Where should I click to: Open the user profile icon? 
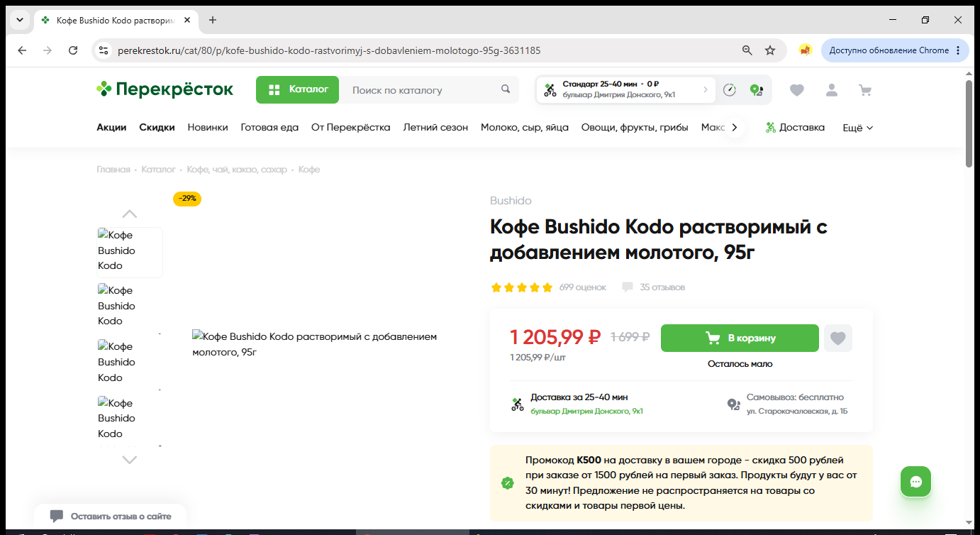(832, 90)
